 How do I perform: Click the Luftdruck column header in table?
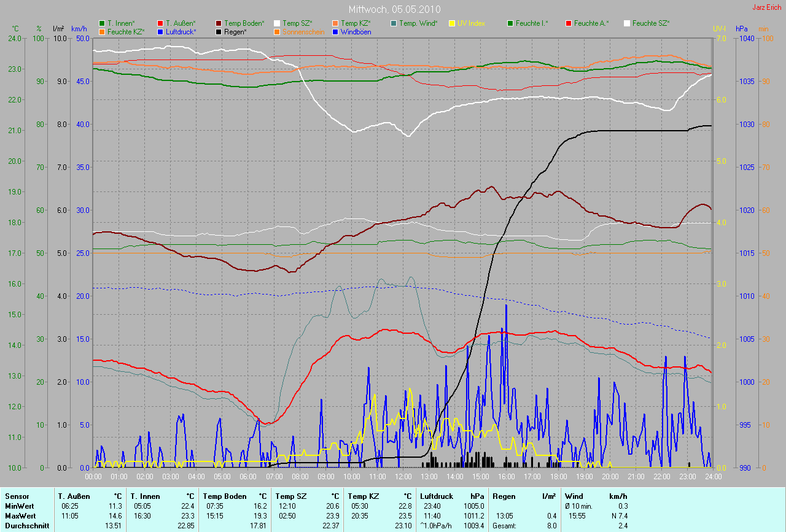(x=437, y=496)
